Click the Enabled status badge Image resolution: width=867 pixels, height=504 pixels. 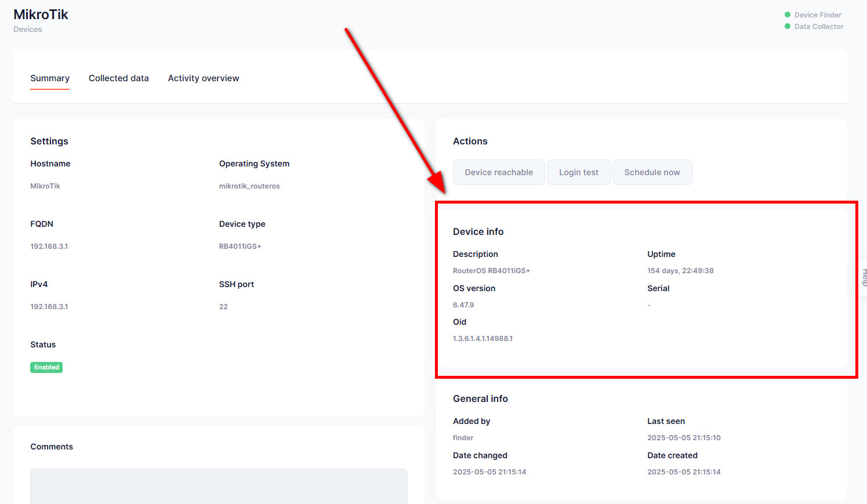[46, 367]
